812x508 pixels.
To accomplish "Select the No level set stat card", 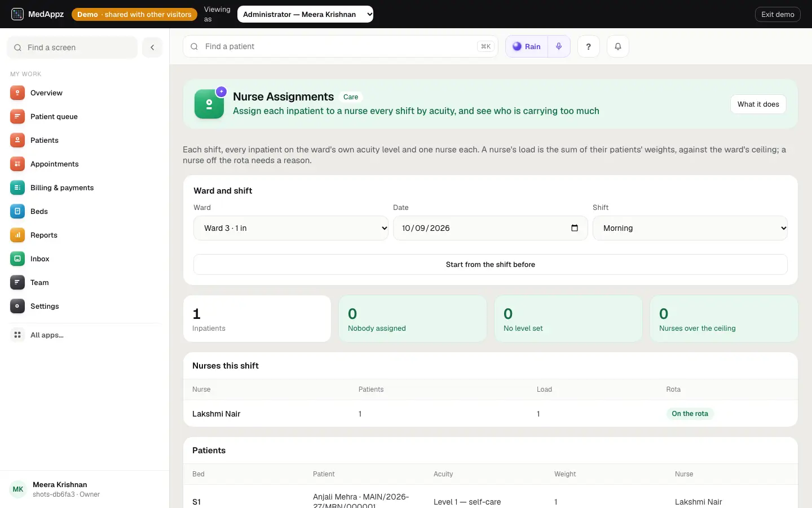I will pos(568,318).
